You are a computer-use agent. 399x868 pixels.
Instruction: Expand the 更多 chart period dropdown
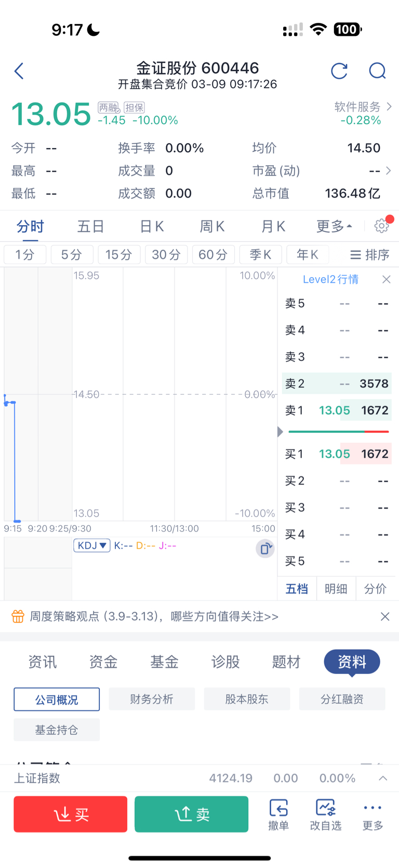pyautogui.click(x=334, y=226)
